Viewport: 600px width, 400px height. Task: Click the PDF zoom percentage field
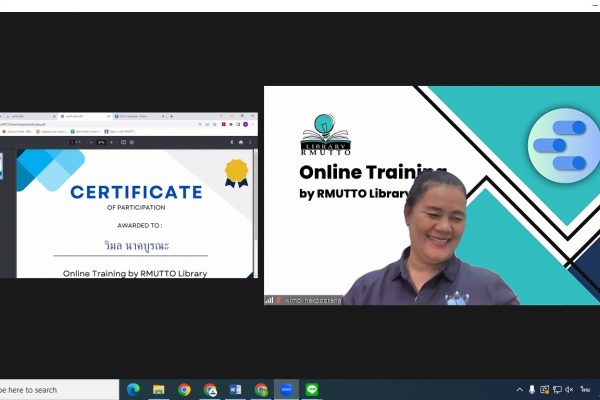pyautogui.click(x=101, y=142)
